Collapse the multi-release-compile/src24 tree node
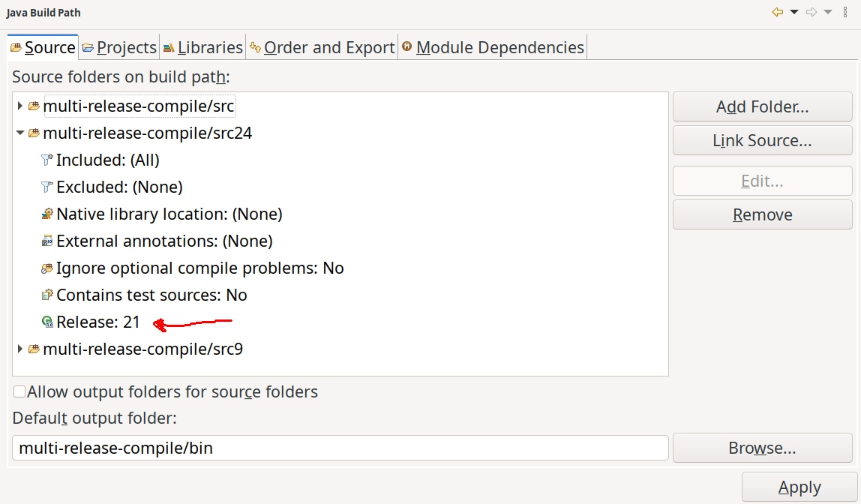 [x=19, y=133]
